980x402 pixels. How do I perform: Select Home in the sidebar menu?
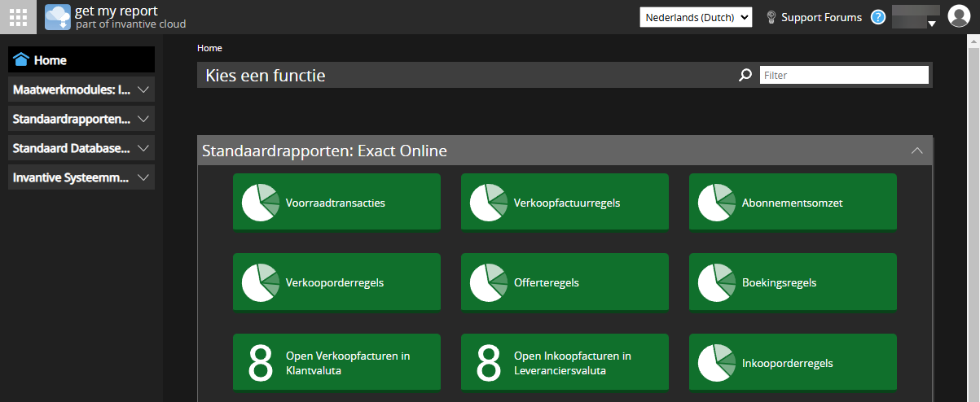point(81,59)
